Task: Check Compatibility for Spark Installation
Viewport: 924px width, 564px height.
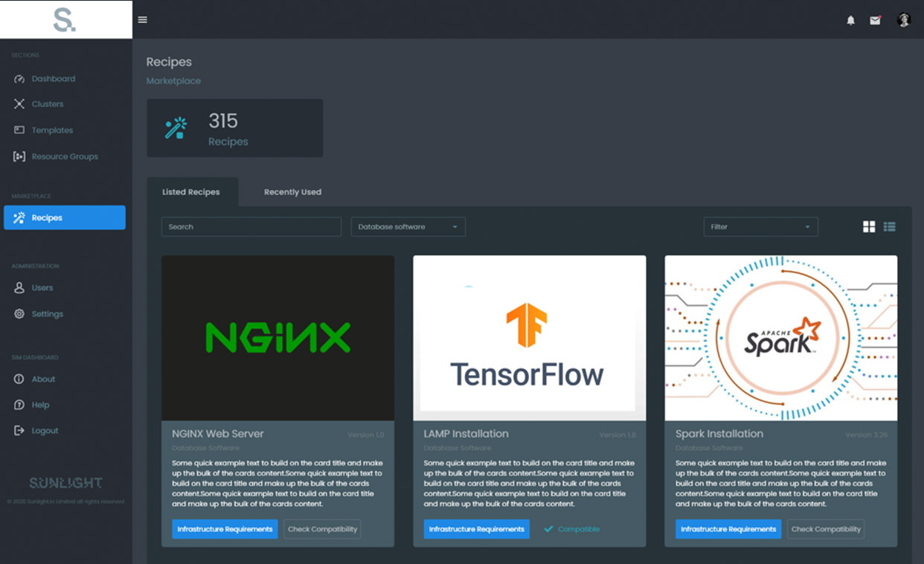Action: point(826,529)
